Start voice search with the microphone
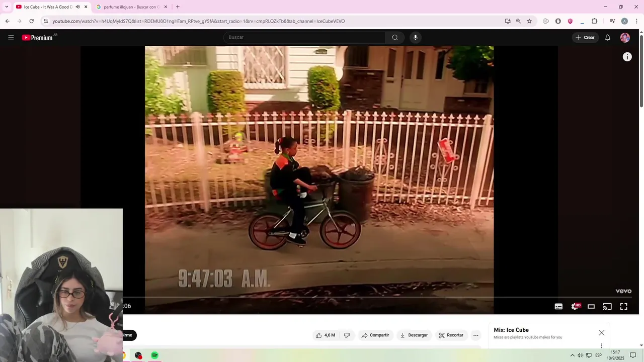Screen dimensions: 644x362 (415, 37)
